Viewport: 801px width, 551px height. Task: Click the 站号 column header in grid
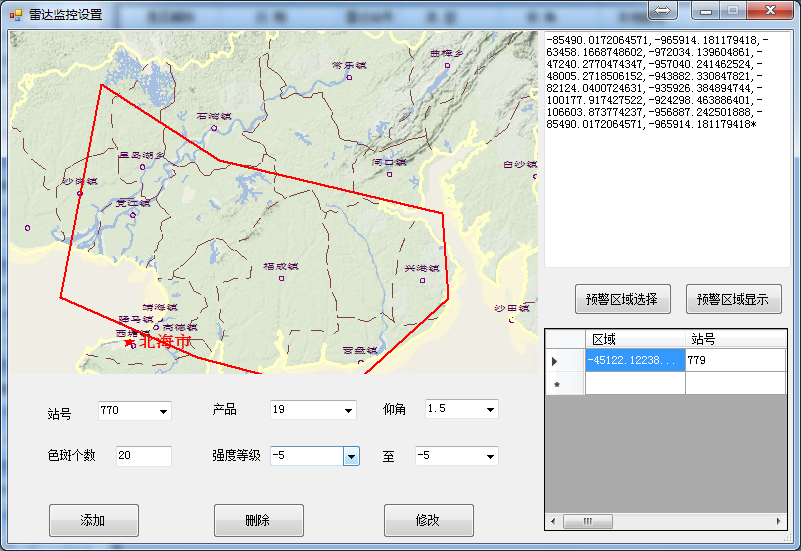pyautogui.click(x=735, y=339)
